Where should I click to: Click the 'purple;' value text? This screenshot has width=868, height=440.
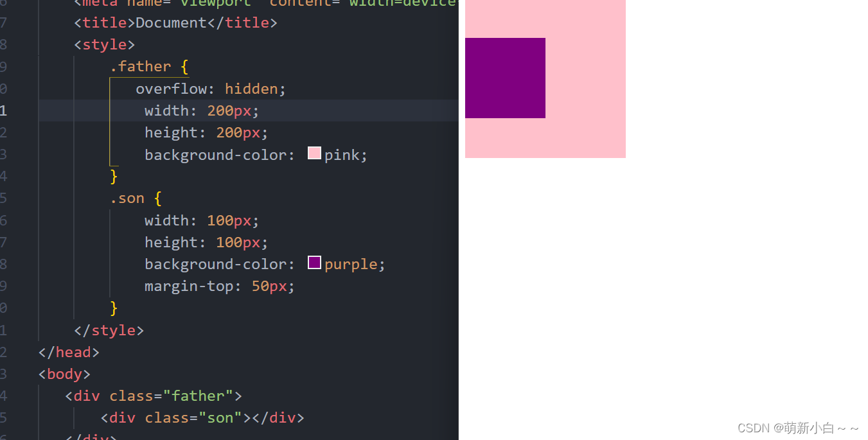pos(355,264)
